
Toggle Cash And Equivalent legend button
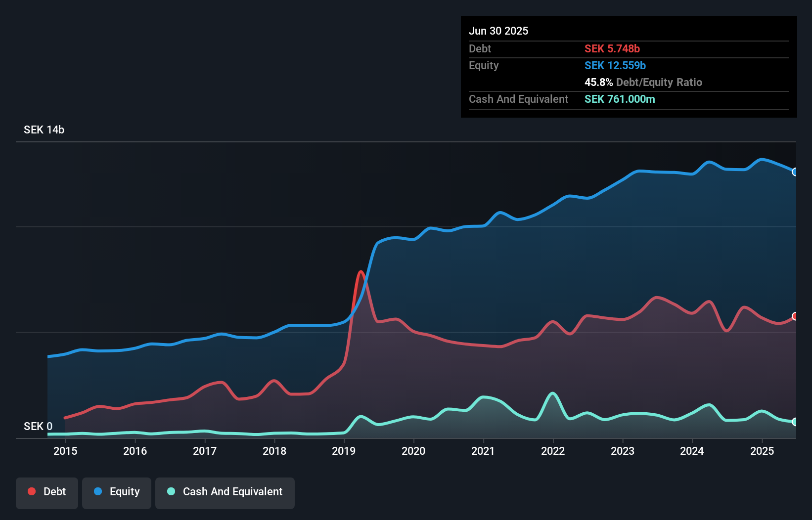click(225, 493)
